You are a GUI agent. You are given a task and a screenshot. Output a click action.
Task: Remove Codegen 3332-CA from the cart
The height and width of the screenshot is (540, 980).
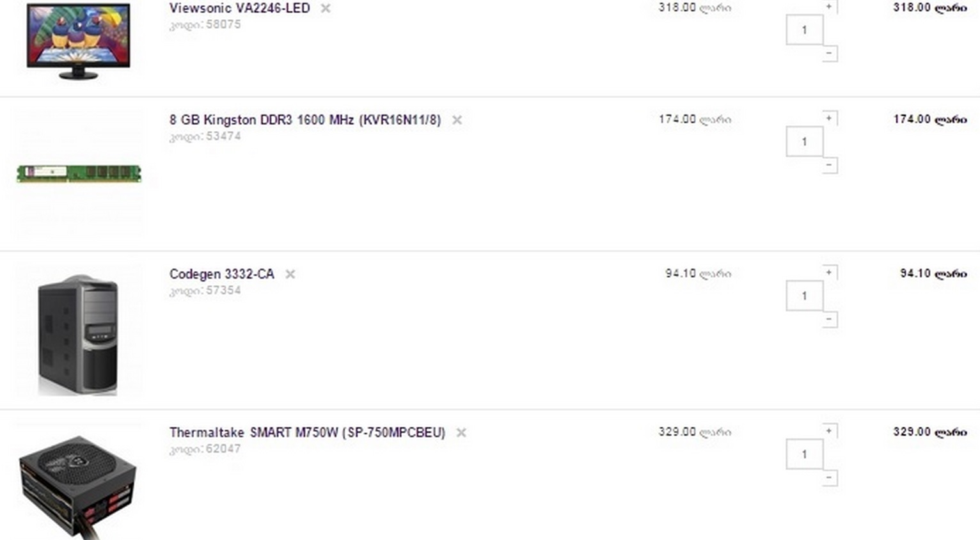point(290,274)
